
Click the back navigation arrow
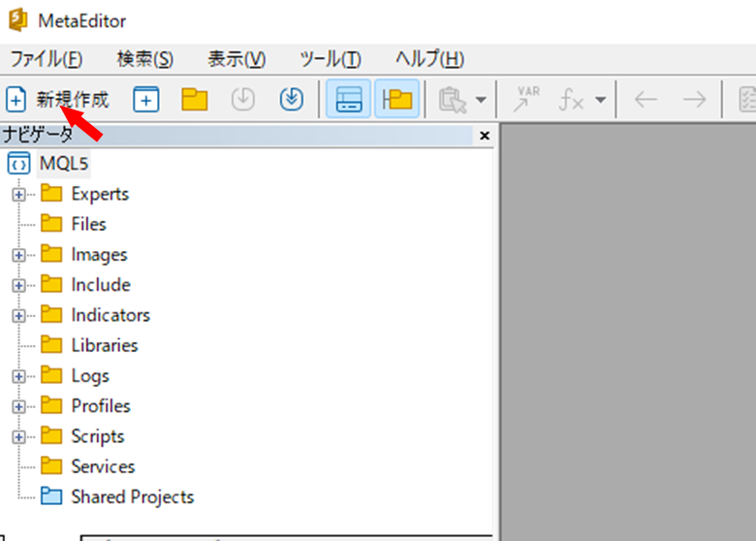pos(646,100)
